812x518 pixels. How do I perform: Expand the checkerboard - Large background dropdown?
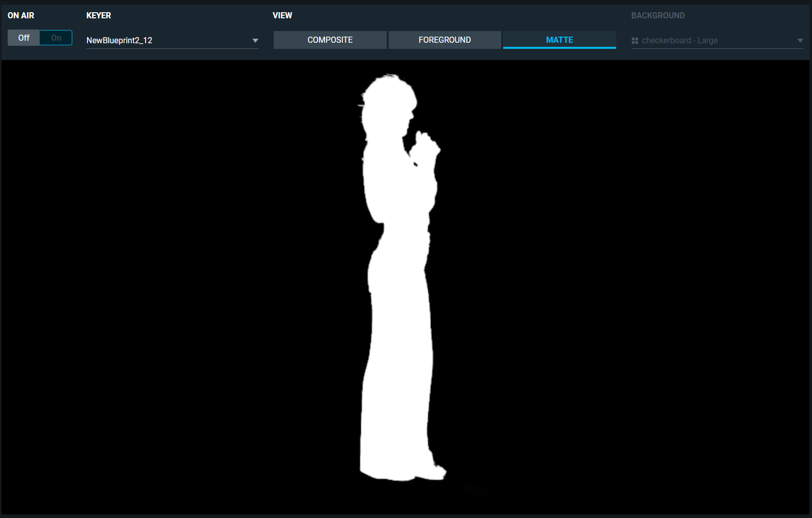pyautogui.click(x=716, y=41)
